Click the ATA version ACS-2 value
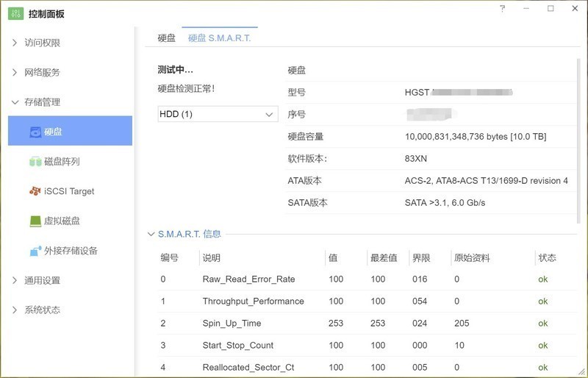This screenshot has height=378, width=588. click(x=487, y=181)
